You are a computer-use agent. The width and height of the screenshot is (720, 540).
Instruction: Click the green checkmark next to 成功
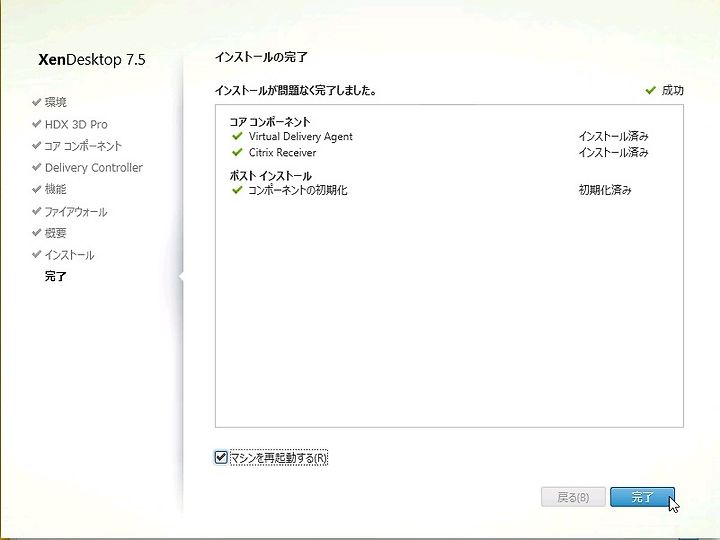click(650, 90)
